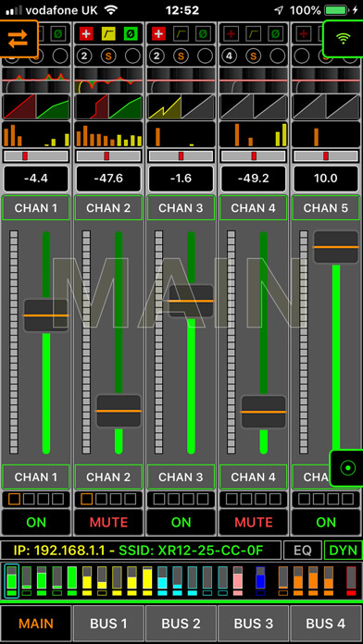Unmute Channel 2 MUTE button
The height and width of the screenshot is (644, 363).
coord(108,522)
